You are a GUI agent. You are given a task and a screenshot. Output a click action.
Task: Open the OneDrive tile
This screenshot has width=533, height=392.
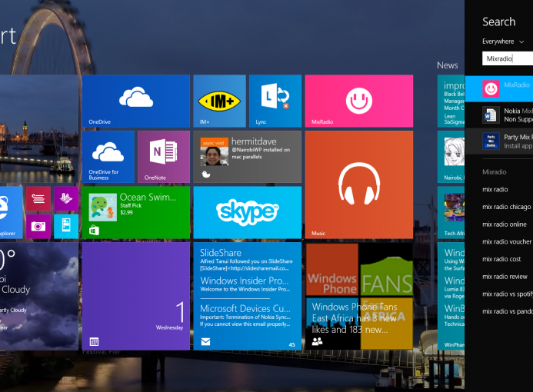(135, 101)
